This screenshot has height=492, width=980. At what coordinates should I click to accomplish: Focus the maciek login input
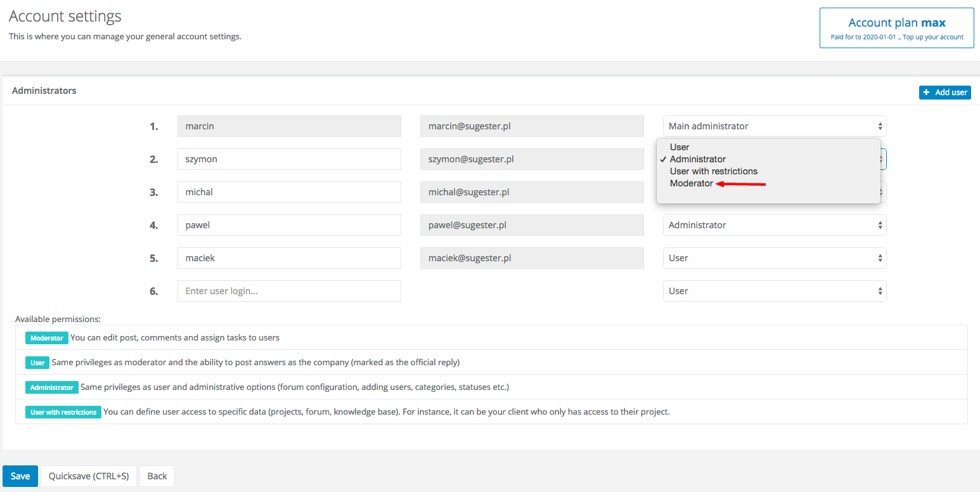pos(289,258)
